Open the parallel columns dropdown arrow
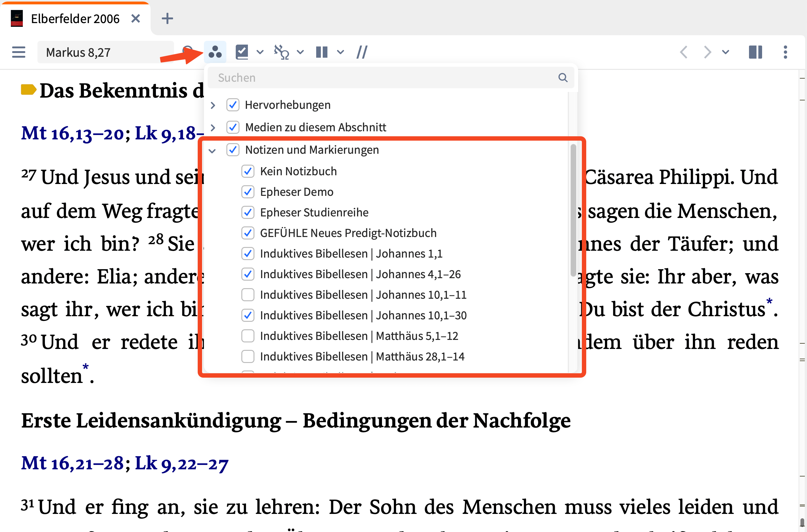Screen dimensions: 807x532 click(341, 52)
